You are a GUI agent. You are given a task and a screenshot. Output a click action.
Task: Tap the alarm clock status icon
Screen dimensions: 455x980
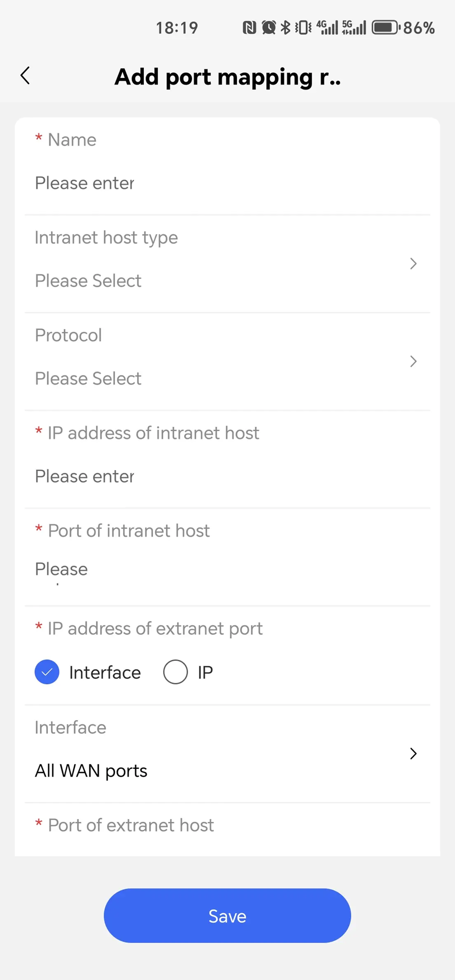coord(269,28)
